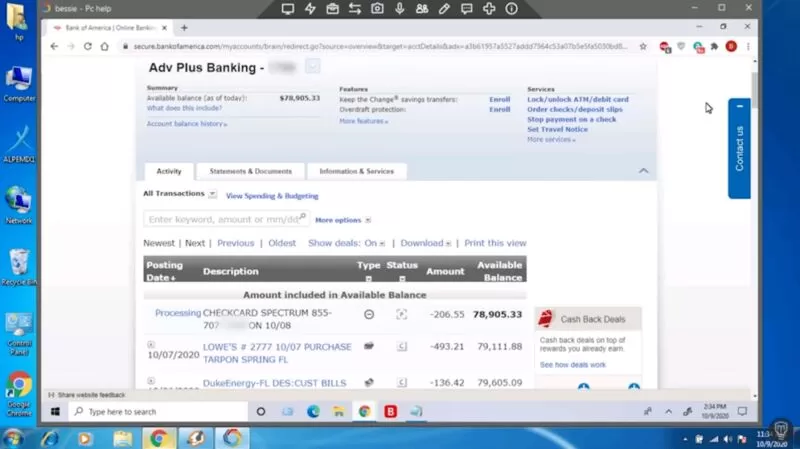Image resolution: width=800 pixels, height=449 pixels.
Task: Open the extensions puzzle piece icon
Action: pyautogui.click(x=714, y=46)
